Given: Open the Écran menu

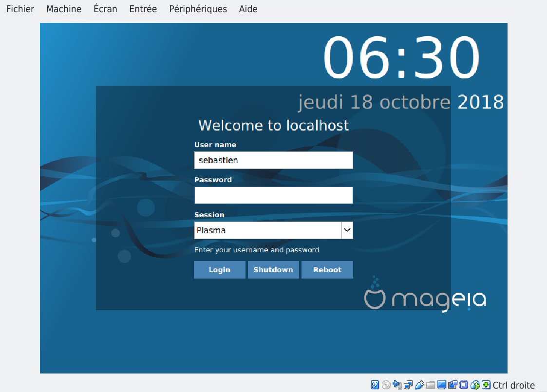Looking at the screenshot, I should click(x=105, y=9).
